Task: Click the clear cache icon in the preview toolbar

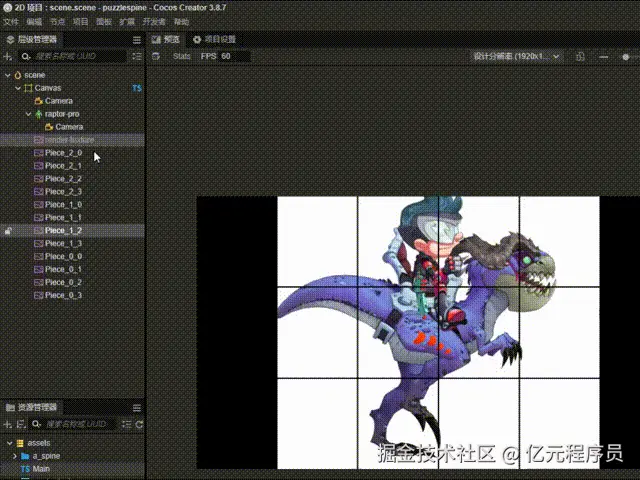Action: (156, 56)
